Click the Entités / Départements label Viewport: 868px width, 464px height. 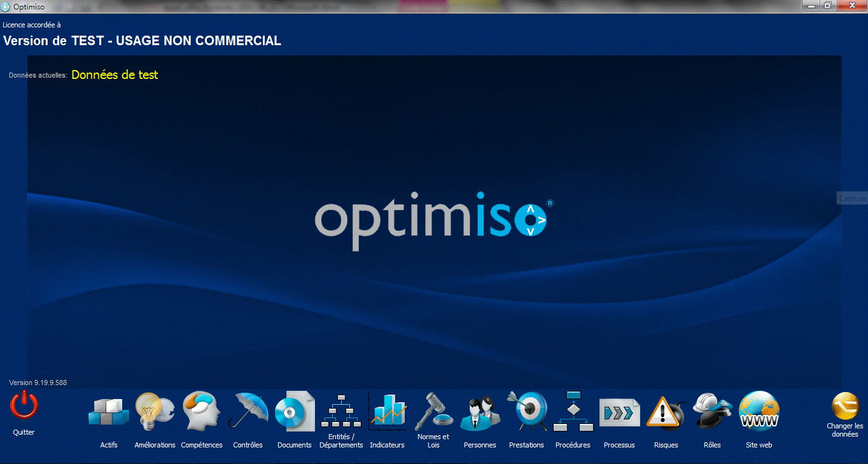tap(341, 441)
